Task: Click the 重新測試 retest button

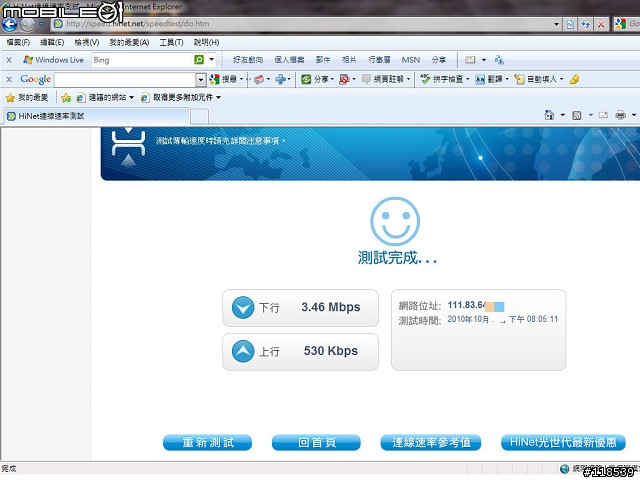Action: 207,442
